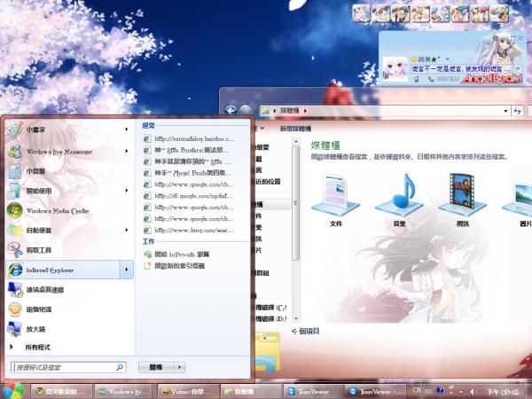The width and height of the screenshot is (532, 399).
Task: Click the messenger widget avatar picture
Action: (395, 69)
